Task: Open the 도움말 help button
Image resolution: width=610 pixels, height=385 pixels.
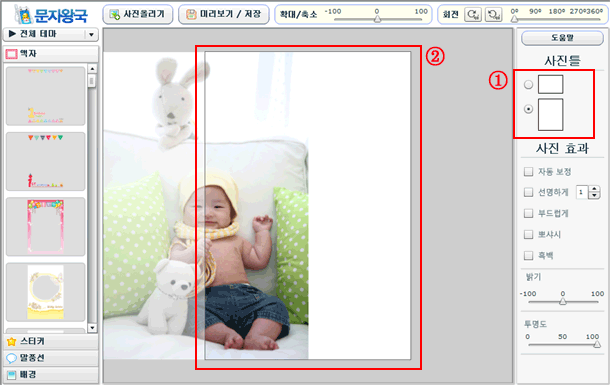Action: pyautogui.click(x=562, y=38)
